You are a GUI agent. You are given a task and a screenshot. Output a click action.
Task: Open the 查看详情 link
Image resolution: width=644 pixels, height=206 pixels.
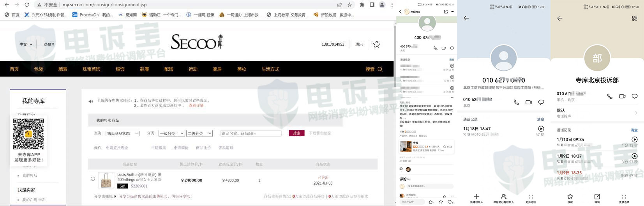[196, 105]
